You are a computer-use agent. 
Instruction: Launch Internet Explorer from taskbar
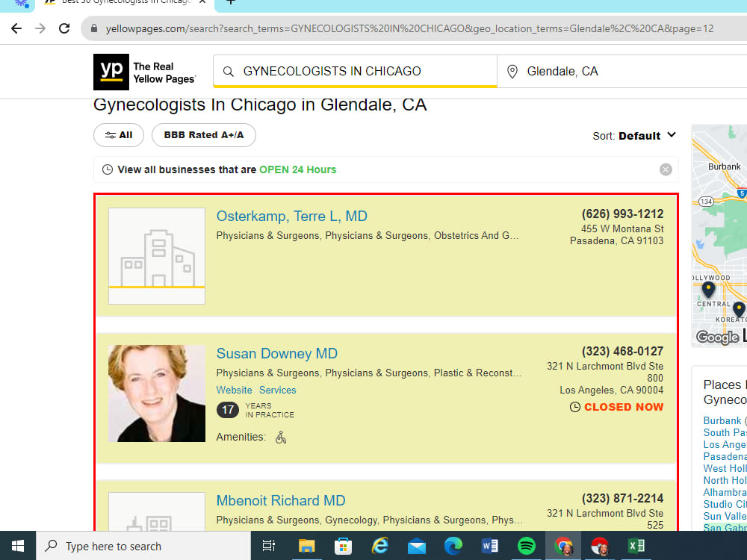379,546
